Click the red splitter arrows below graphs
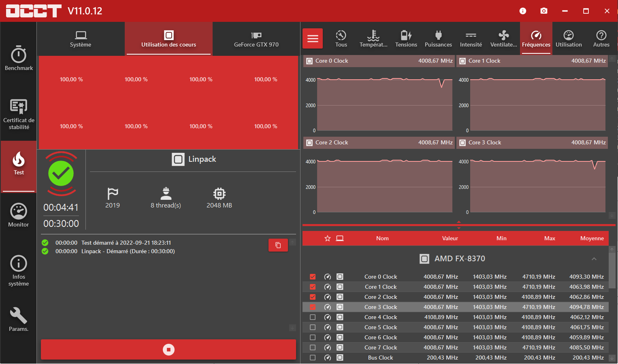 point(459,225)
